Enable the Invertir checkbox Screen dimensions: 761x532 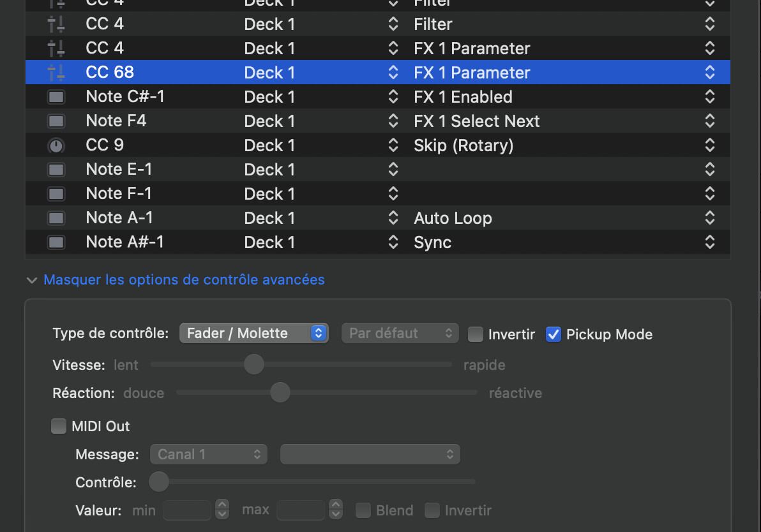click(x=475, y=334)
